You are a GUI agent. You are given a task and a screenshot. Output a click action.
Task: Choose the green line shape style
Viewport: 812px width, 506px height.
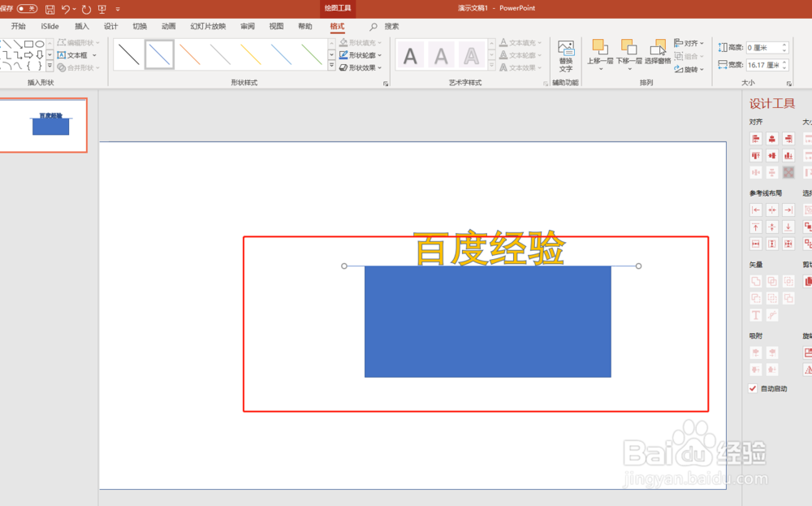[312, 55]
